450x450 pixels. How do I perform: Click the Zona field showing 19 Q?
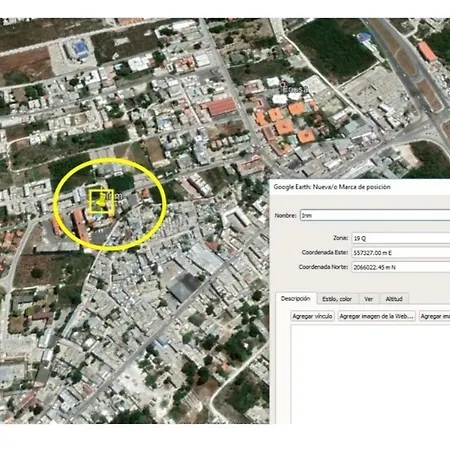(x=401, y=238)
